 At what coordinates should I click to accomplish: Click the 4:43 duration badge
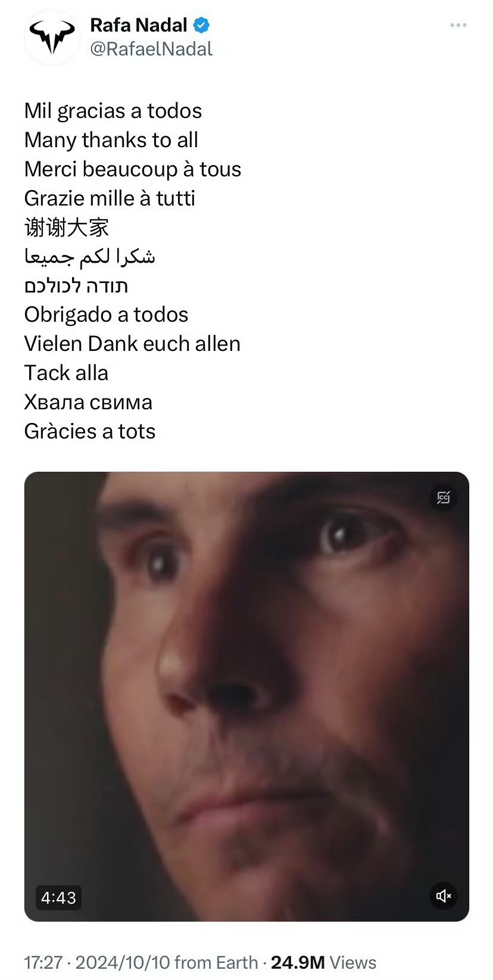pyautogui.click(x=58, y=897)
